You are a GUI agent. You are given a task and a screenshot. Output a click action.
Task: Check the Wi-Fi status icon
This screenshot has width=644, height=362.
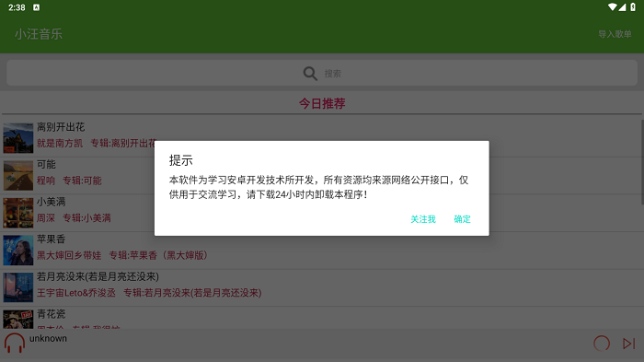click(612, 7)
